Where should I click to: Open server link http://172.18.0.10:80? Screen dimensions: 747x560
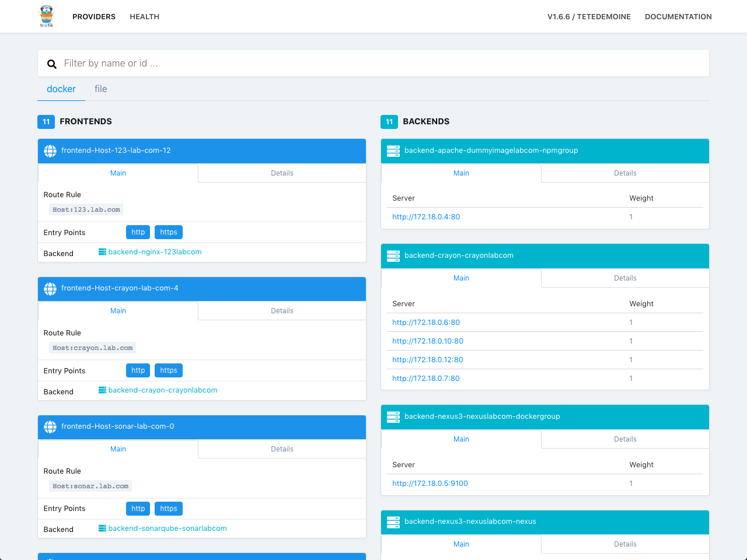tap(428, 341)
